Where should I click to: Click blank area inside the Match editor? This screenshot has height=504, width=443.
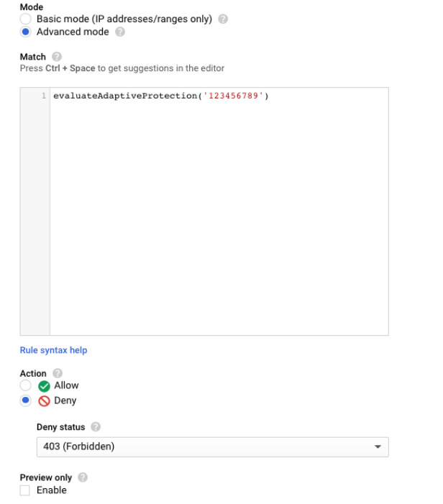click(x=216, y=216)
